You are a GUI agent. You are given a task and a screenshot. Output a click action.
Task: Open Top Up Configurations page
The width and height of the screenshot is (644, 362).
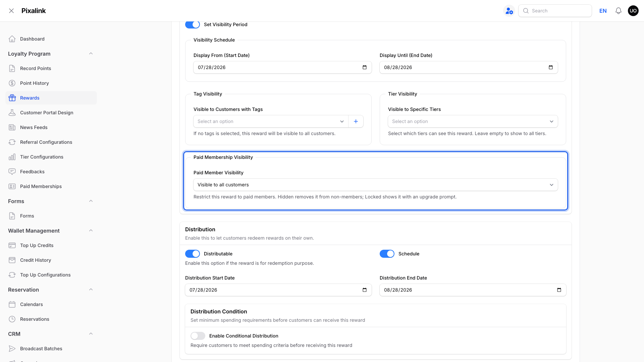click(x=51, y=275)
